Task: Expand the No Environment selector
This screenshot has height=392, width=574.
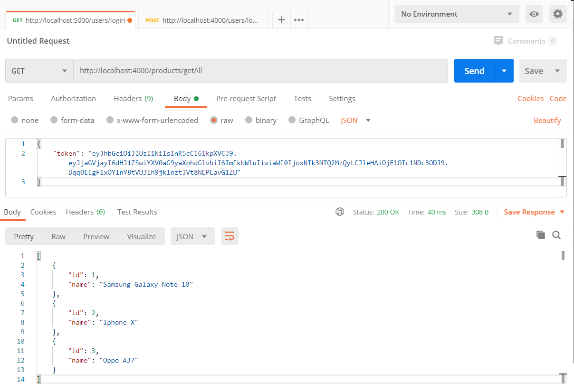Action: pyautogui.click(x=456, y=14)
